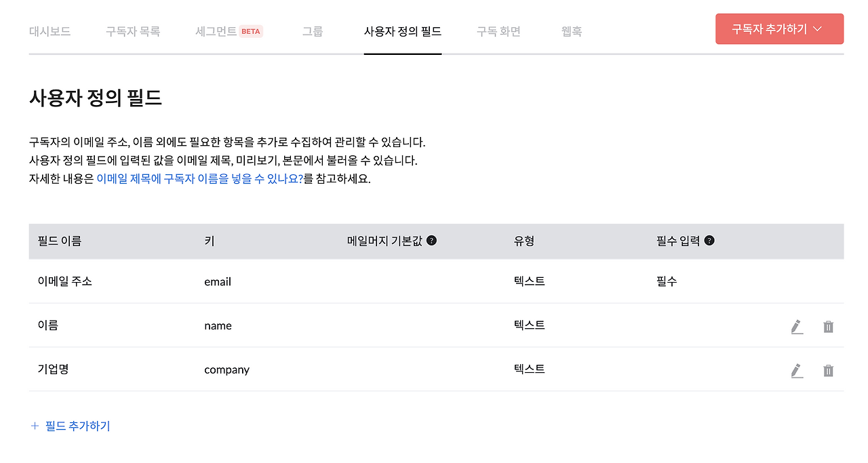Click the pencil edit icon for the 이름 field
The width and height of the screenshot is (868, 463).
pos(797,326)
